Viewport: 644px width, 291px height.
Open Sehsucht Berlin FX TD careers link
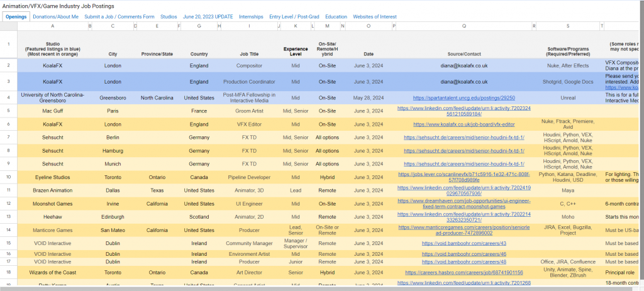(464, 138)
